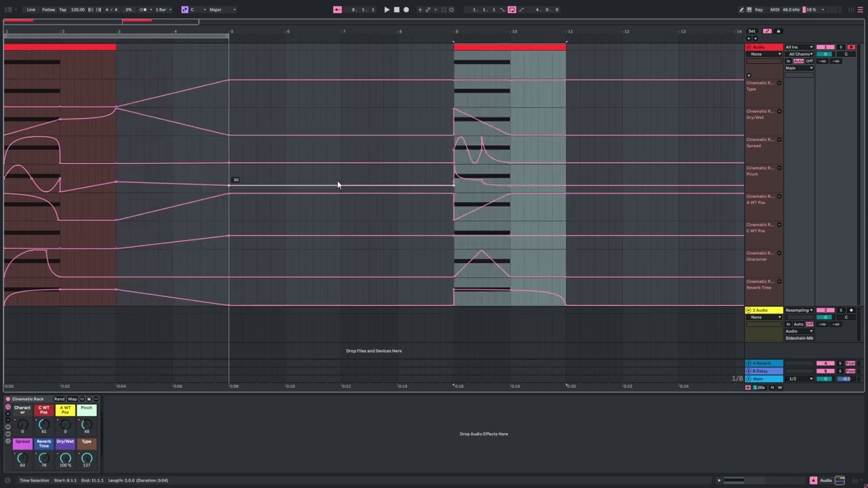Viewport: 868px width, 488px height.
Task: Enable Key map mode
Action: point(759,9)
